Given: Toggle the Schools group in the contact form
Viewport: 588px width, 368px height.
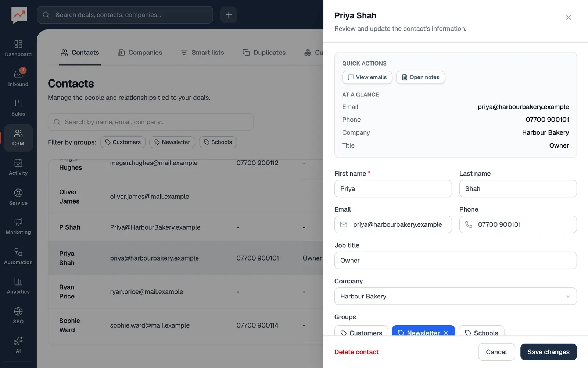Looking at the screenshot, I should 481,330.
